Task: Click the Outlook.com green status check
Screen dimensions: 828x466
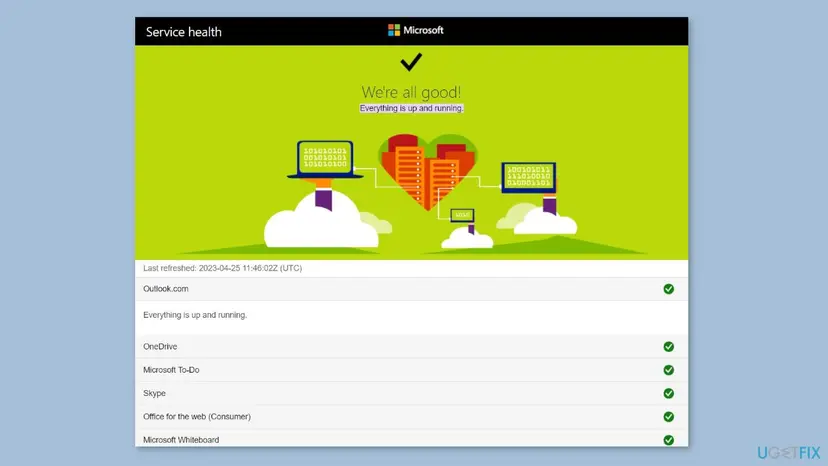Action: (x=669, y=289)
